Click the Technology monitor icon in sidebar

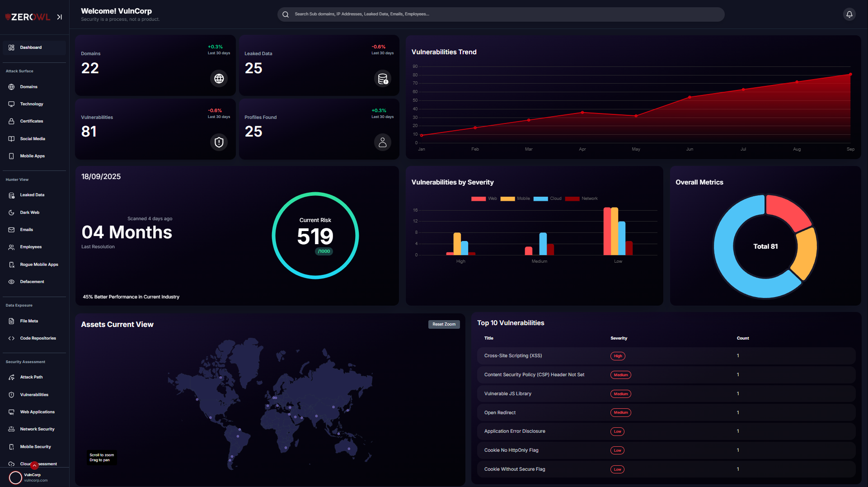tap(12, 104)
